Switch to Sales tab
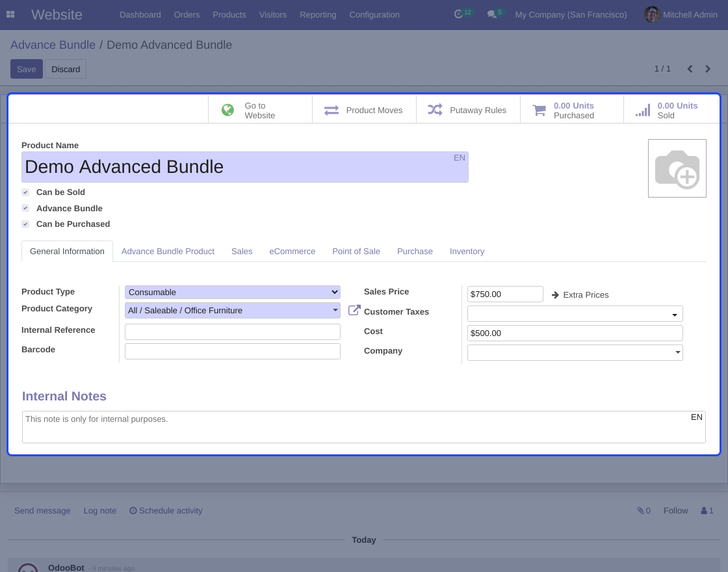This screenshot has width=728, height=572. [242, 251]
